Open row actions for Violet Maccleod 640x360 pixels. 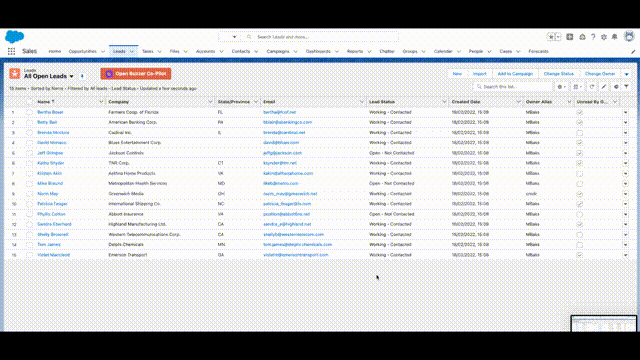coord(625,255)
